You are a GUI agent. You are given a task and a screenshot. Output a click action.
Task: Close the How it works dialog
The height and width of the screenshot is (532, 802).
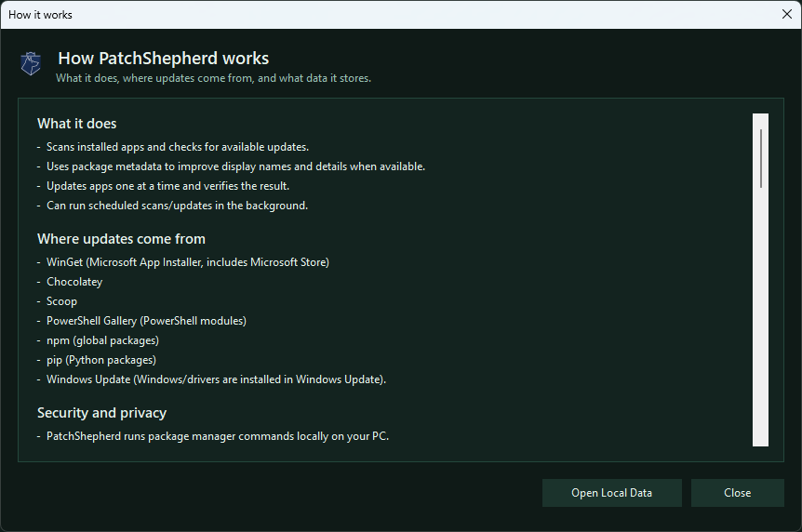[737, 493]
